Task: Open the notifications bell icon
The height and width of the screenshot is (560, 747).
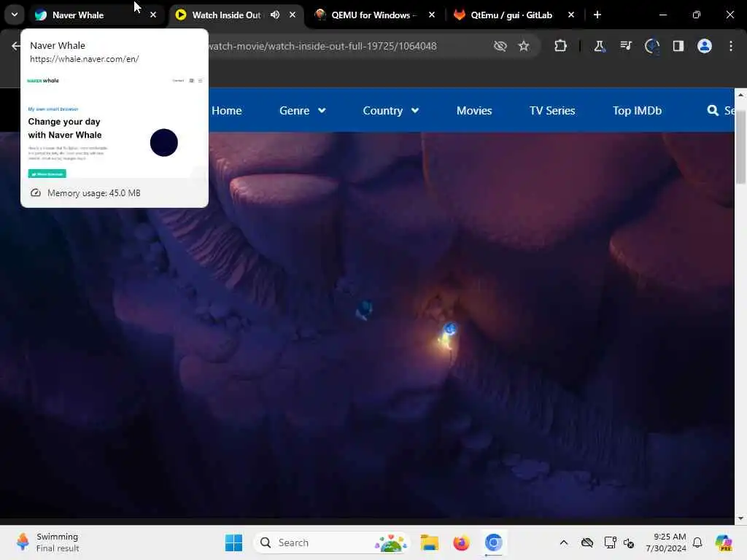Action: 697,542
